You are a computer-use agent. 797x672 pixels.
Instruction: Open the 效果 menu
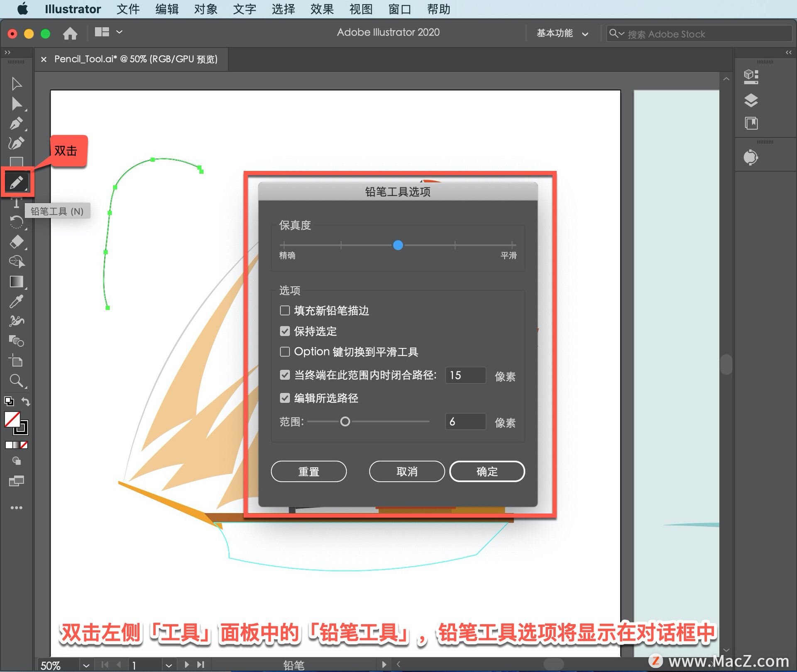point(322,9)
